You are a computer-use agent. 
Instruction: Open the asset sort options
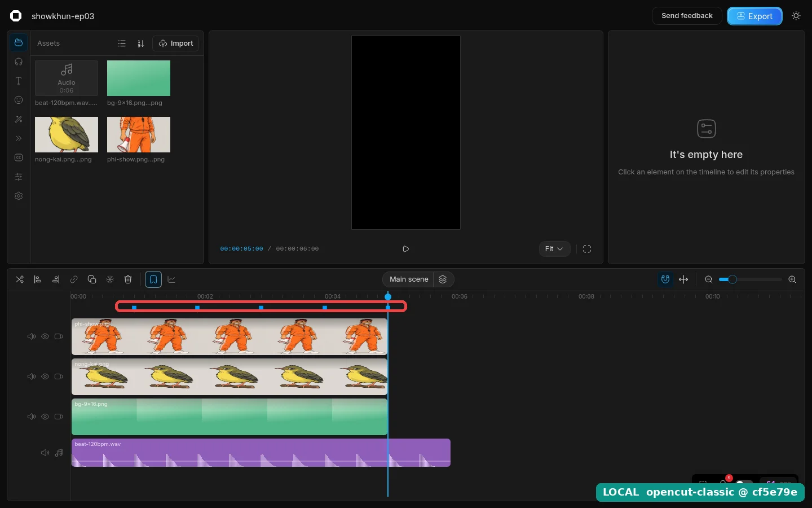point(141,43)
